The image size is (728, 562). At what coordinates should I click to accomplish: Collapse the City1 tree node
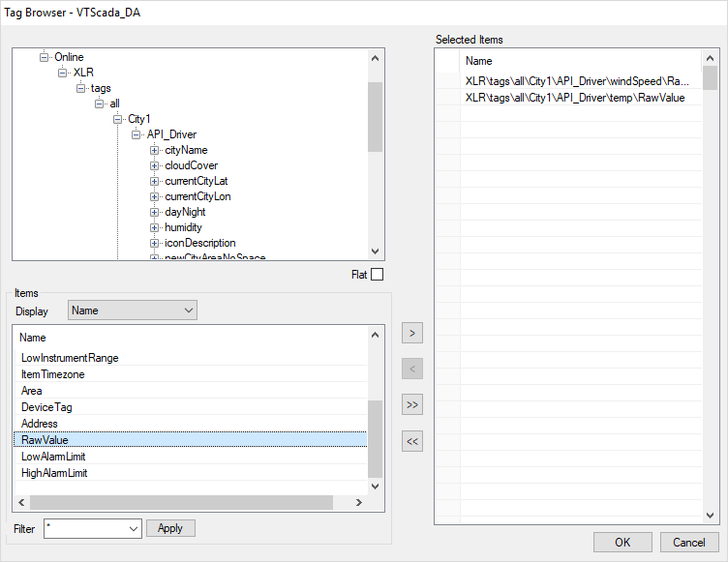[117, 119]
